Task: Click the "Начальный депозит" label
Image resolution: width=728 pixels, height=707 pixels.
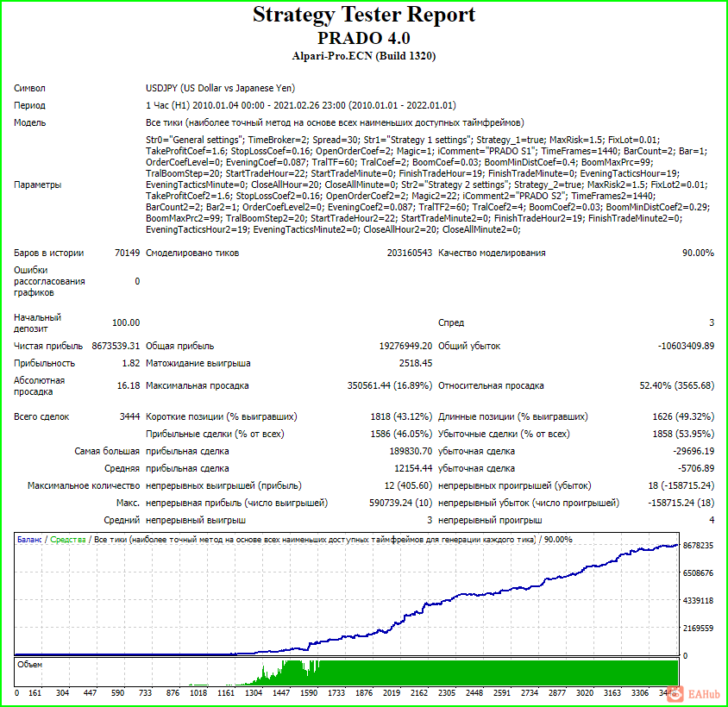Action: click(x=37, y=322)
